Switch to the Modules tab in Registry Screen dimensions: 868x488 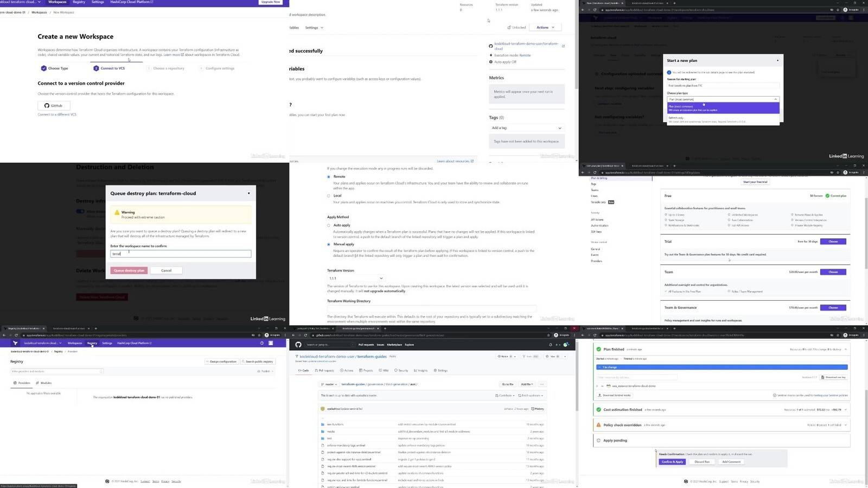(x=44, y=383)
